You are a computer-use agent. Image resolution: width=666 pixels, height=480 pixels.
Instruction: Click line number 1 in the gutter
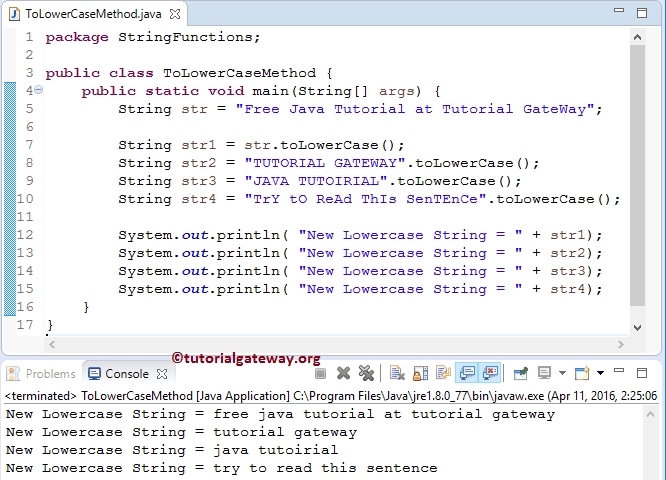[x=29, y=37]
